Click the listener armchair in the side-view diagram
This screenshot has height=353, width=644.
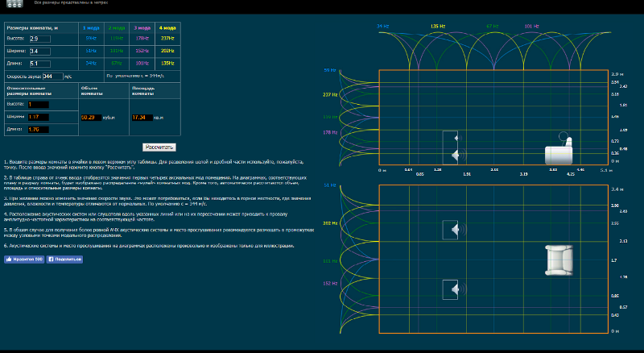pyautogui.click(x=558, y=152)
